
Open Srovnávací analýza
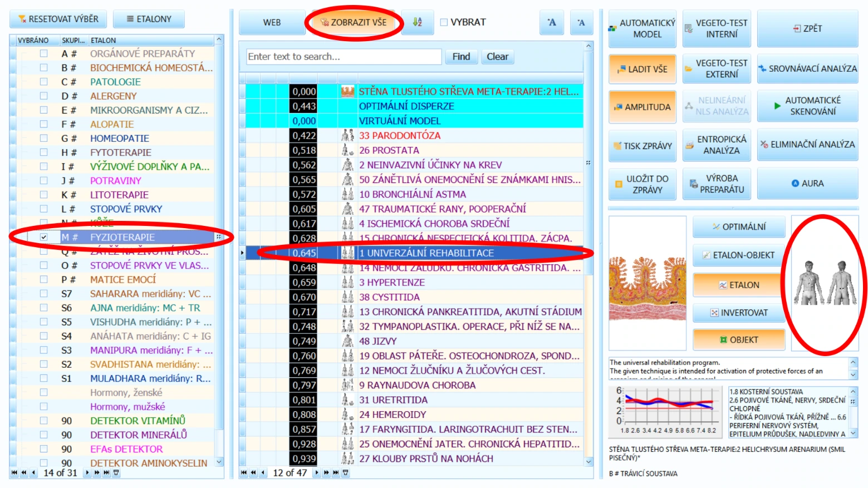pyautogui.click(x=807, y=69)
